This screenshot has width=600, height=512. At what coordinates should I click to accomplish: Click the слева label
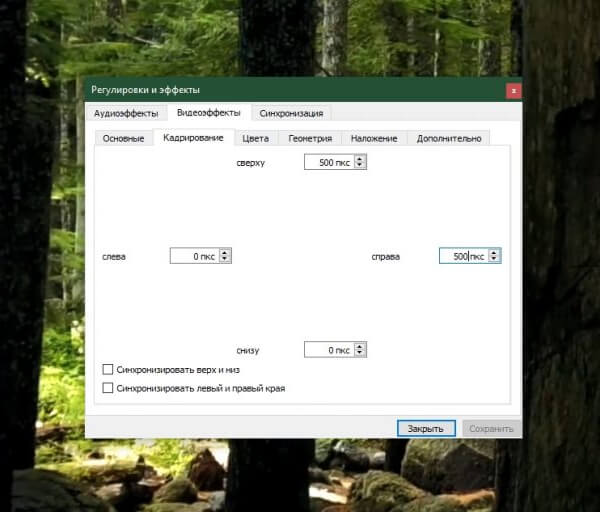click(x=114, y=257)
